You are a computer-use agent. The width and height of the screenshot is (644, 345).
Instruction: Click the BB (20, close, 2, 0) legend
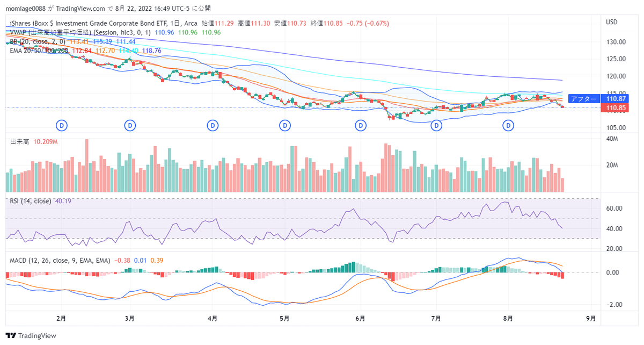pos(38,41)
